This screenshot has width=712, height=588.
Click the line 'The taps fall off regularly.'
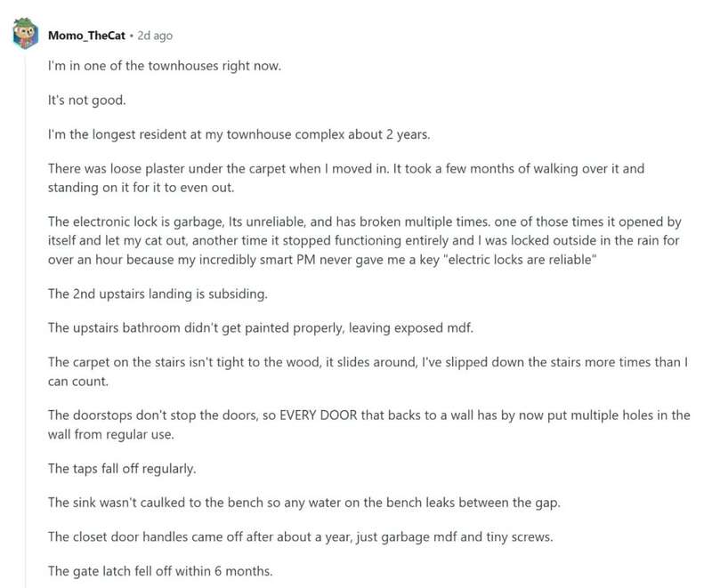pyautogui.click(x=122, y=468)
